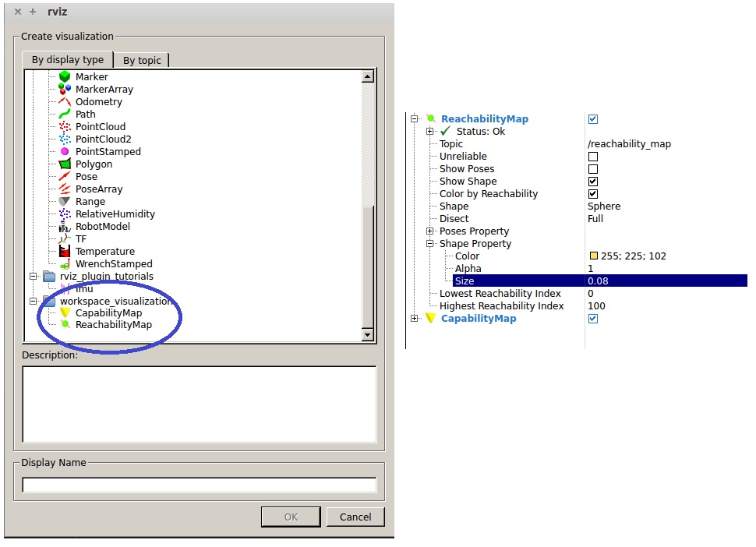The height and width of the screenshot is (547, 756).
Task: Enable the Unreliable checkbox
Action: coord(593,157)
